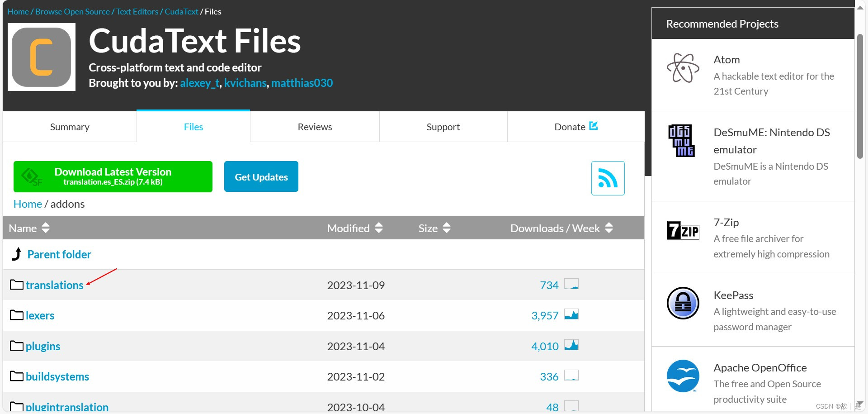Screen dimensions: 868x414
Task: Click the top breadcrumb Home link
Action: pyautogui.click(x=18, y=12)
